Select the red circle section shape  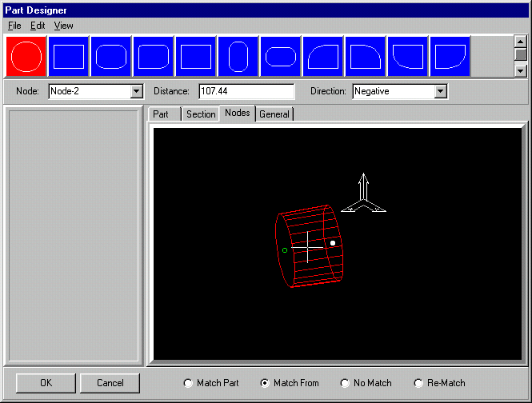(26, 56)
